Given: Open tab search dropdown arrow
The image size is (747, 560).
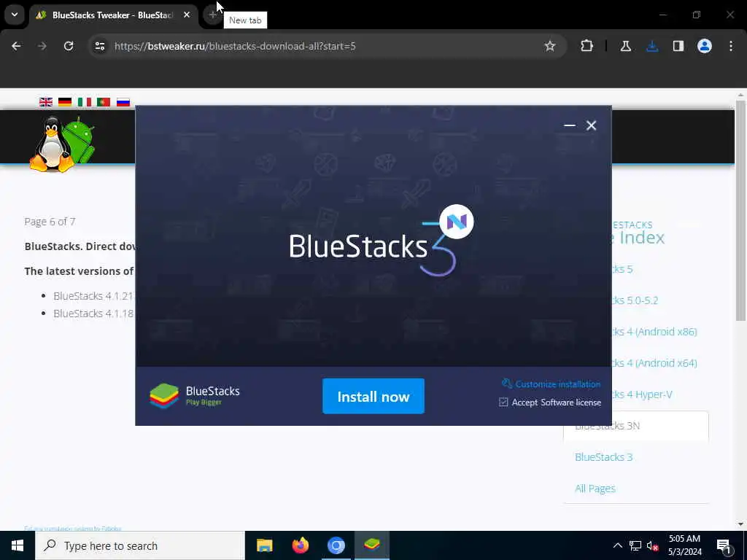Looking at the screenshot, I should coord(15,15).
